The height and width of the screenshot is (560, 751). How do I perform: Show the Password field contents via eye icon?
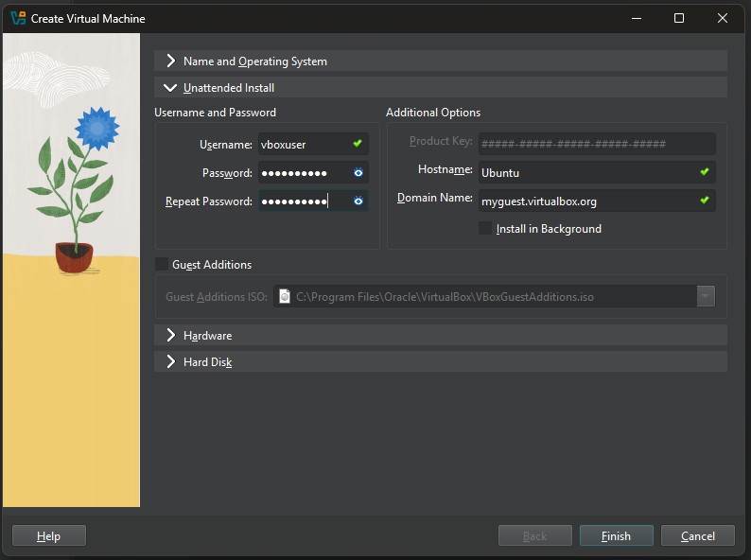coord(358,173)
